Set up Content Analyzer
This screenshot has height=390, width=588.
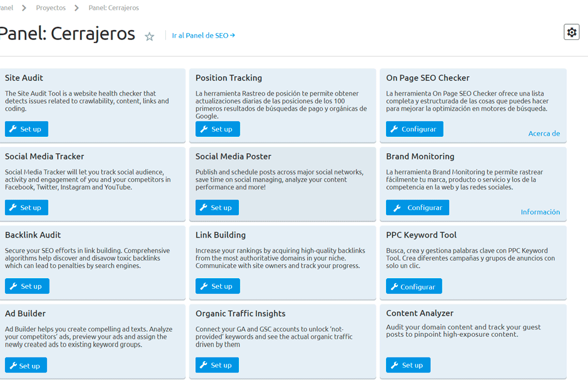coord(408,364)
